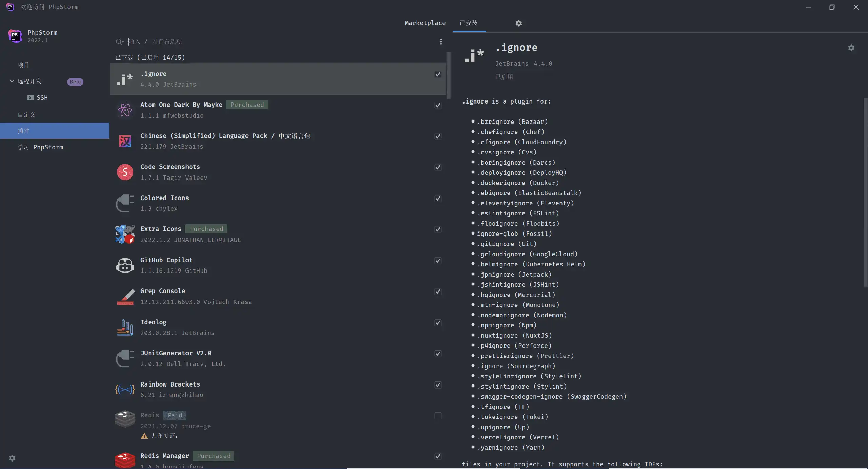Viewport: 868px width, 469px height.
Task: Select the GitHub Copilot plugin name
Action: [166, 260]
